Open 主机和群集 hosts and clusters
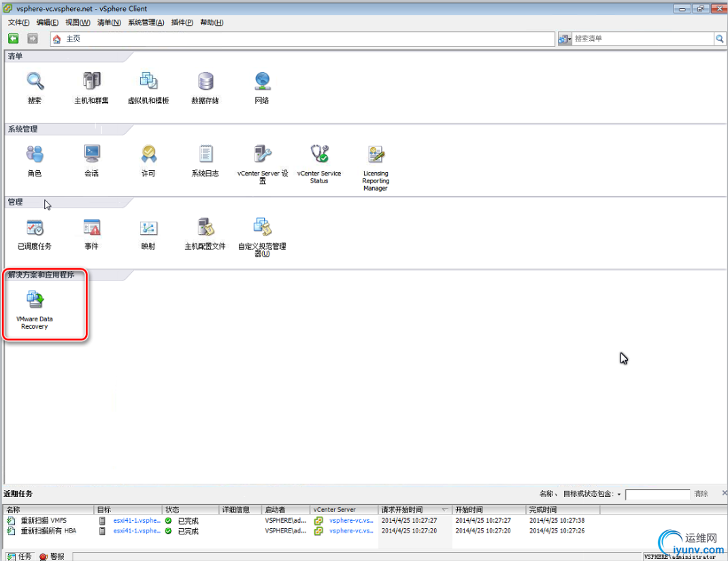Image resolution: width=728 pixels, height=561 pixels. pos(91,82)
